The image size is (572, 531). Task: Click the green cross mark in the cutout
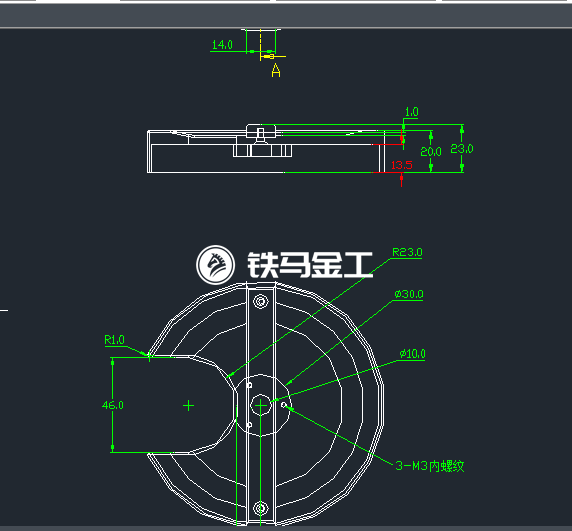[188, 406]
